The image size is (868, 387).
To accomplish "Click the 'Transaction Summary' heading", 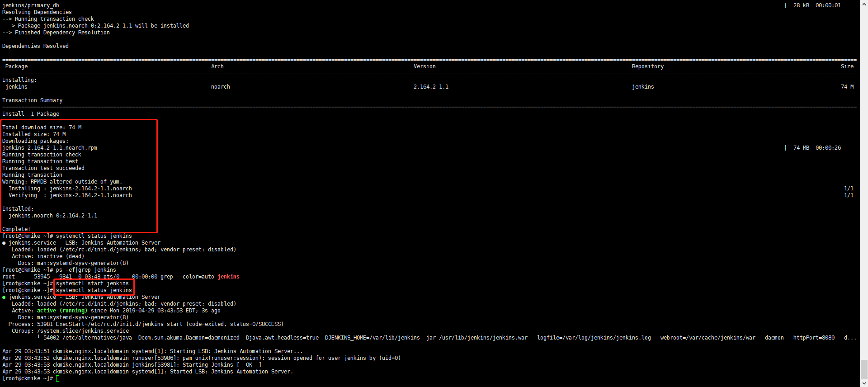I will [x=33, y=100].
